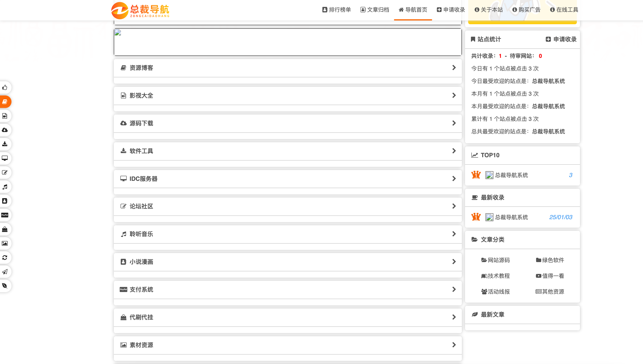The image size is (643, 364).
Task: Click the music note sidebar icon
Action: pyautogui.click(x=5, y=187)
